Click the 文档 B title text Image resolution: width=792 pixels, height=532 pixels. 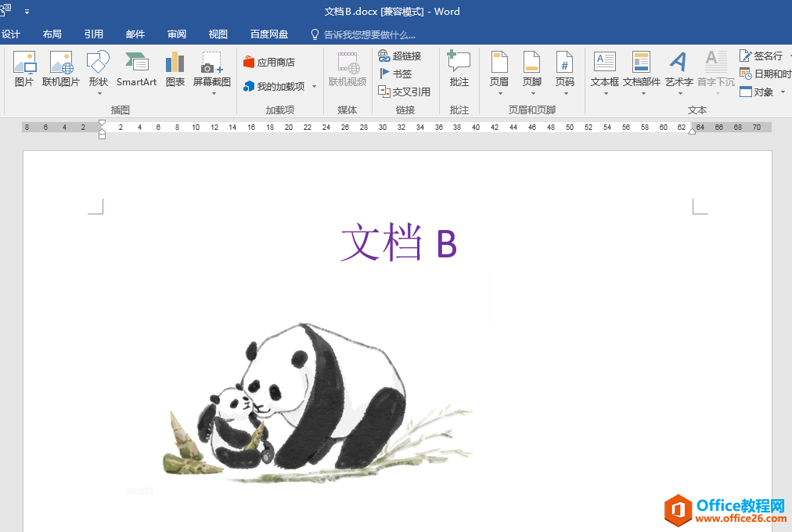point(398,243)
